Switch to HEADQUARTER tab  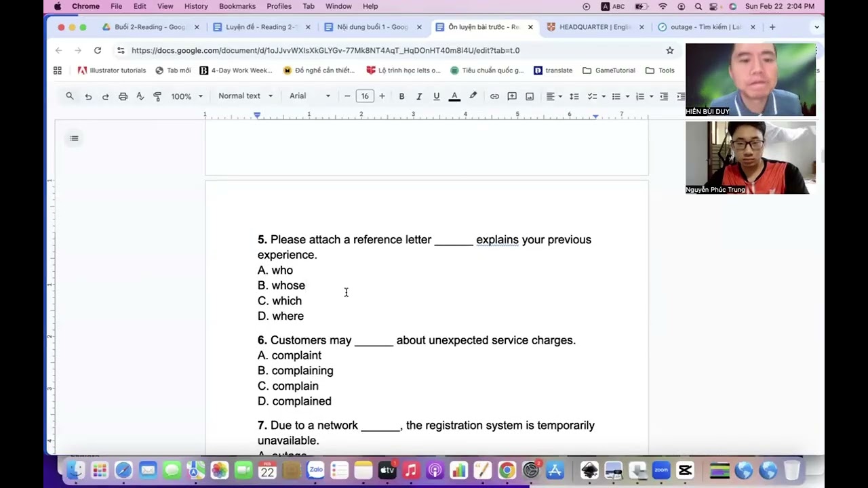coord(595,27)
